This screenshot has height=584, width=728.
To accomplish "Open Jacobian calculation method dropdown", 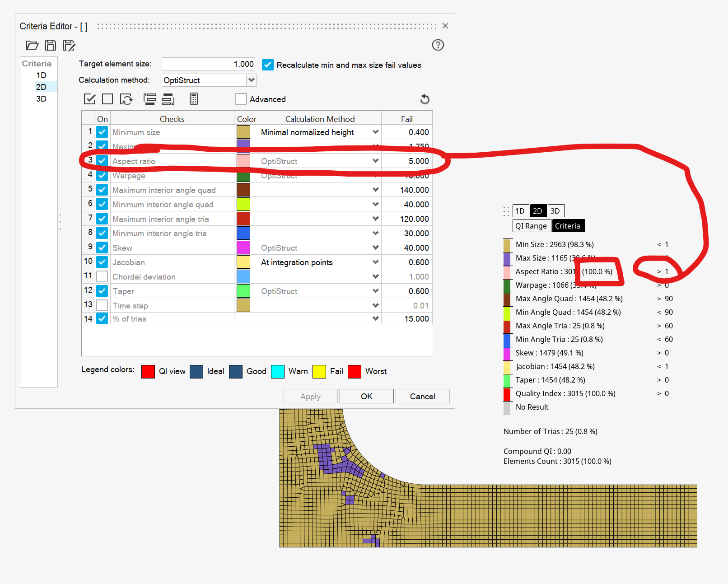I will (375, 262).
